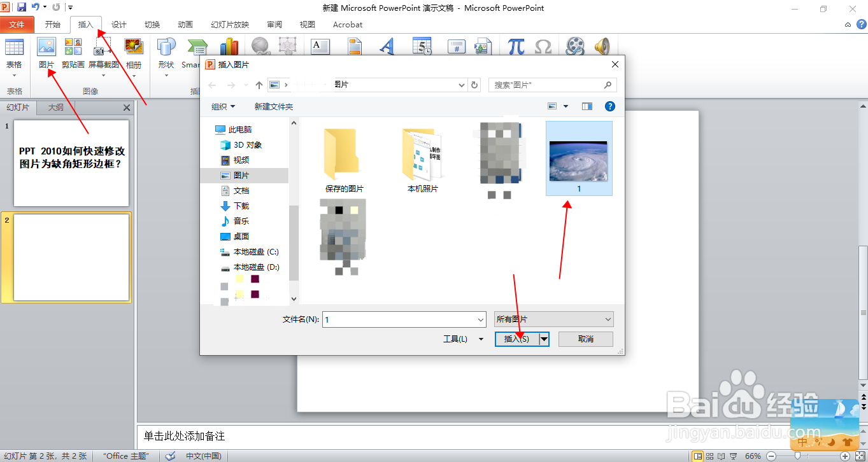Switch to the 大纲 Outline pane tab

pos(56,108)
